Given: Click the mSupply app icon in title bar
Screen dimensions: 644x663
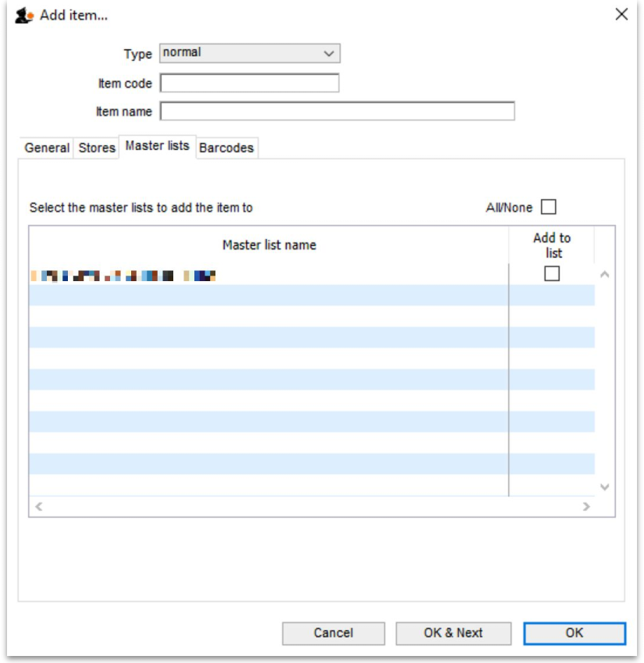Looking at the screenshot, I should 25,15.
